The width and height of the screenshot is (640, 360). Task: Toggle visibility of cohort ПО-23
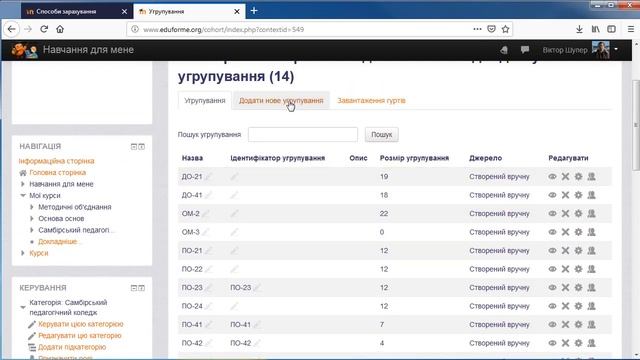click(552, 288)
